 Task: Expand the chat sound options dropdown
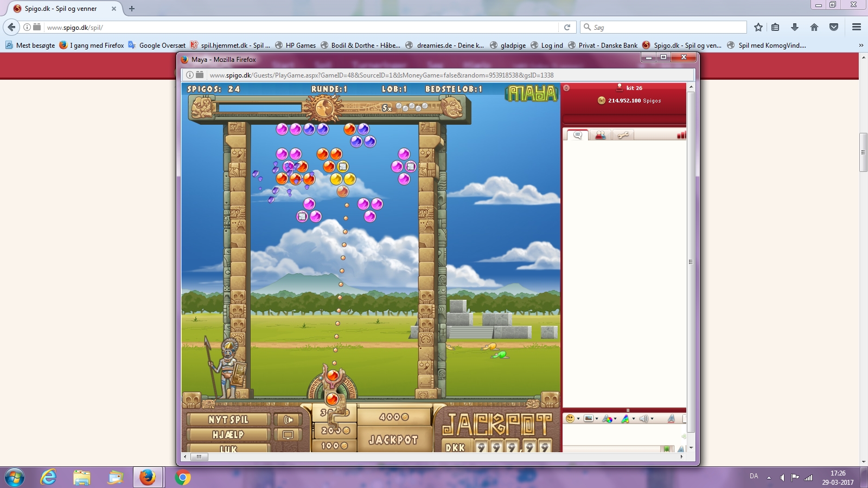pyautogui.click(x=652, y=419)
